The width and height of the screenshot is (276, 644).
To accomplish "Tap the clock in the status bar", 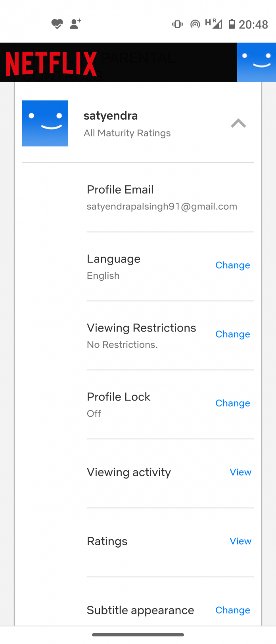I will click(254, 24).
